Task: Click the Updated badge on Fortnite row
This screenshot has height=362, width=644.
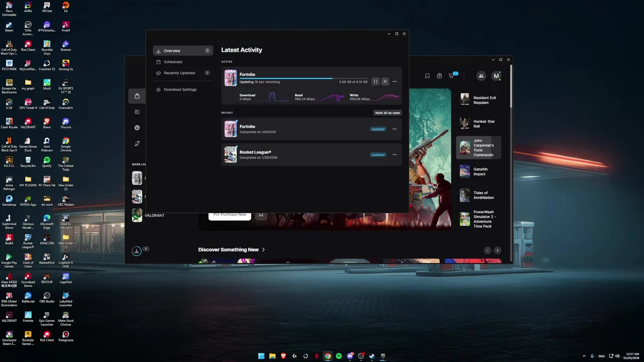Action: click(x=378, y=129)
